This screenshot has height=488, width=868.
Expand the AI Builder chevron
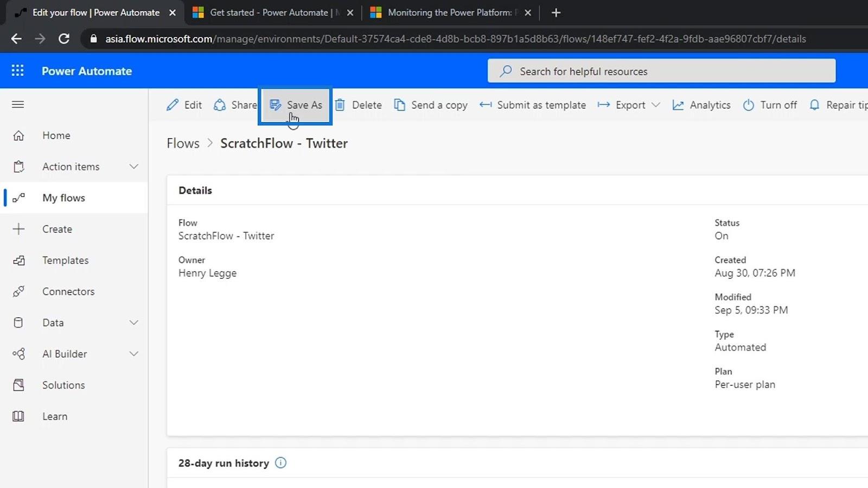(134, 354)
